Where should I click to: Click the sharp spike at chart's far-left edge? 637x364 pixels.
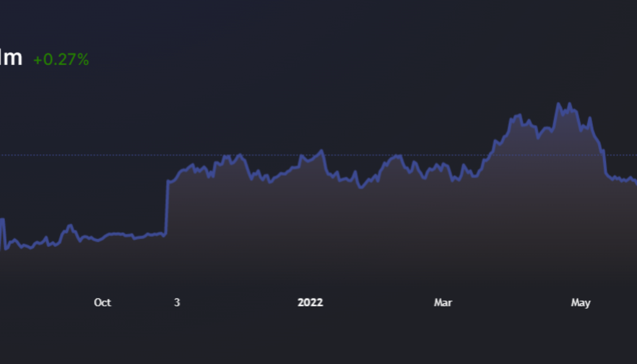3,220
